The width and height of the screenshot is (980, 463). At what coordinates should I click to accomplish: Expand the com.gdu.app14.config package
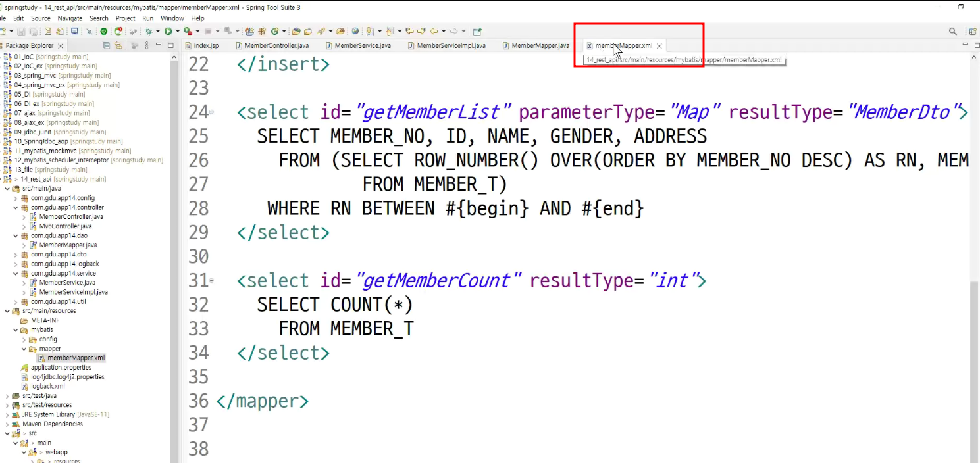click(16, 198)
